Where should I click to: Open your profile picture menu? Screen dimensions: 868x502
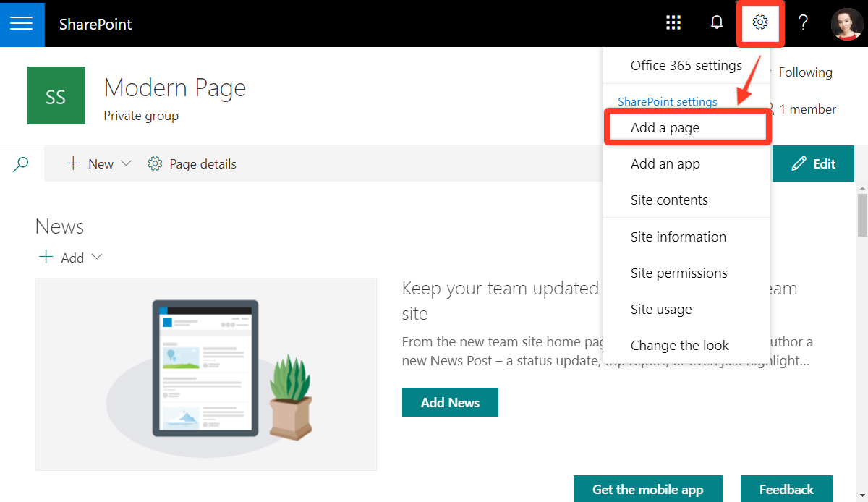[x=844, y=22]
